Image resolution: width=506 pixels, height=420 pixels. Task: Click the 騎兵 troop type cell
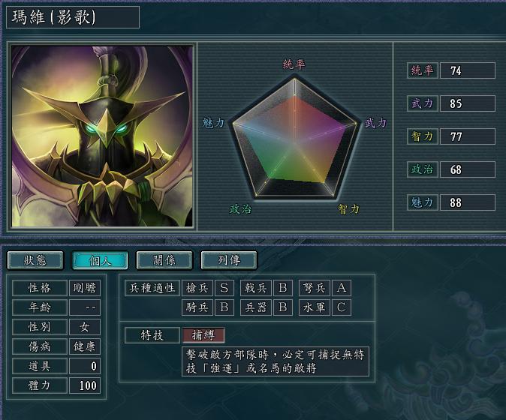tap(197, 307)
